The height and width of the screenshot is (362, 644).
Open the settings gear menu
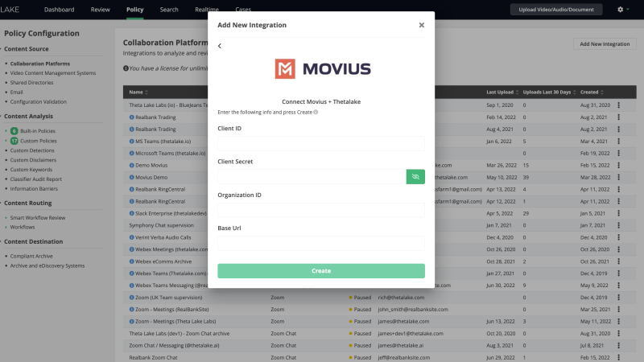pos(620,10)
